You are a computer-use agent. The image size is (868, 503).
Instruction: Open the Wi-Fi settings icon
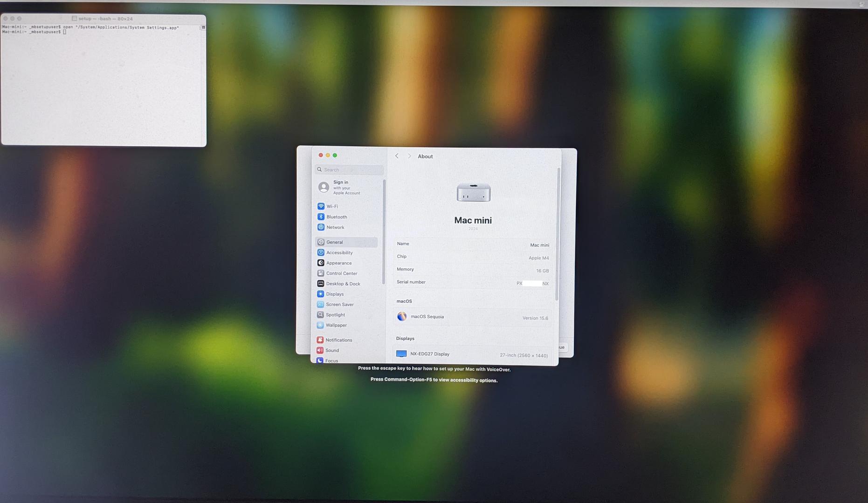click(x=321, y=206)
